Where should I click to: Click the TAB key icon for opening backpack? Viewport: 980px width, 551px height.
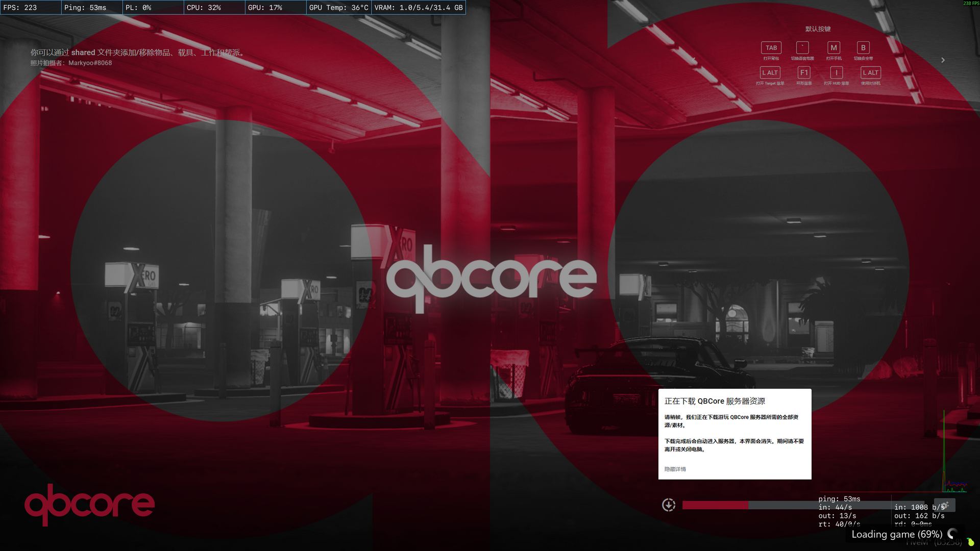pos(771,48)
